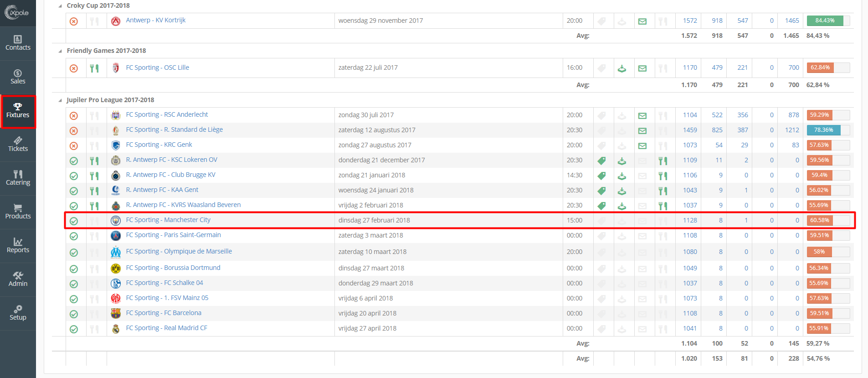Collapse the Croky Cup 2017-2018 group
This screenshot has height=378, width=868.
(x=60, y=6)
